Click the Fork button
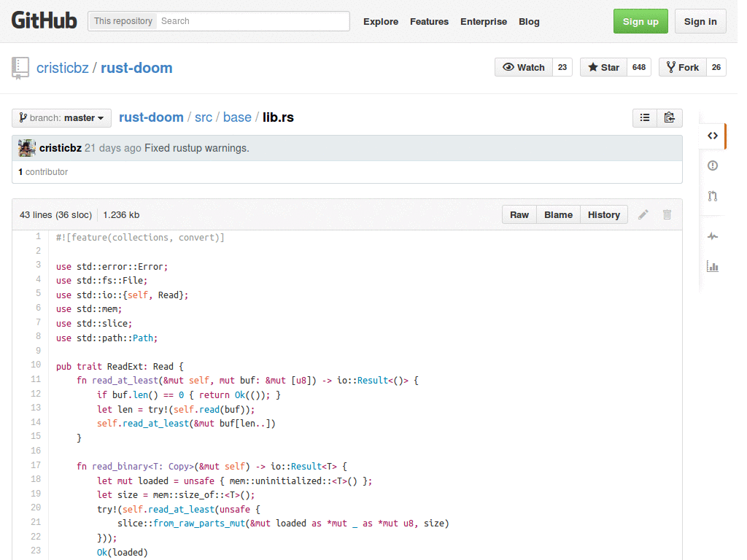The height and width of the screenshot is (560, 747). click(x=683, y=67)
